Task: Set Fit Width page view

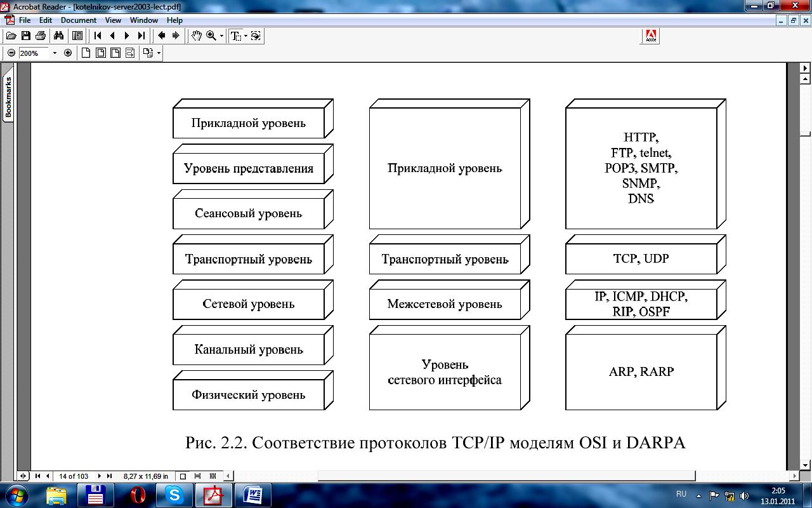Action: click(x=115, y=53)
